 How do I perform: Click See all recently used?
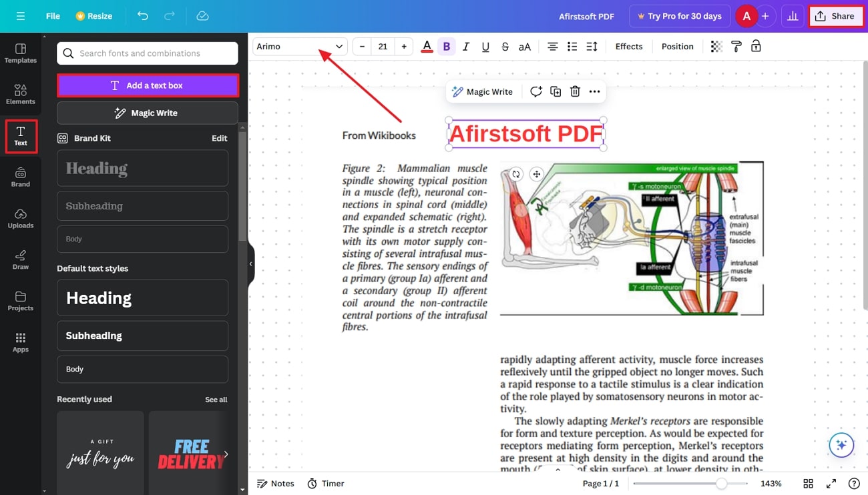pos(216,400)
